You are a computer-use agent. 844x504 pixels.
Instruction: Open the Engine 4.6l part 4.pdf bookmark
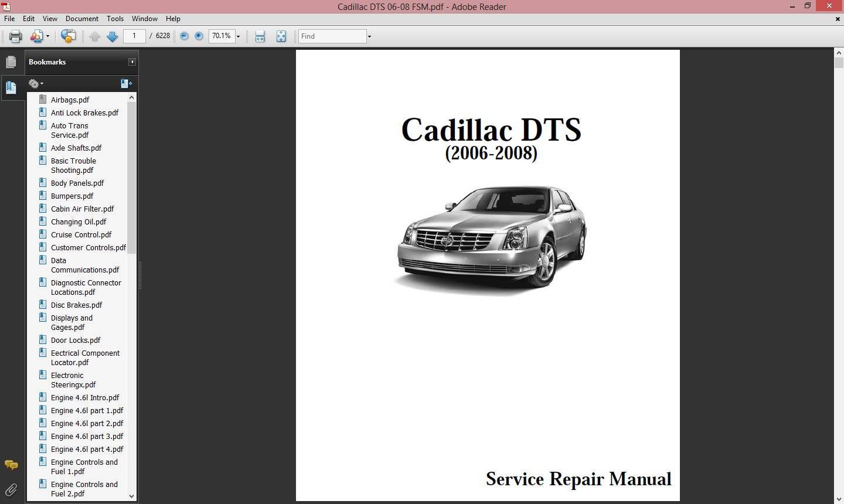coord(87,449)
